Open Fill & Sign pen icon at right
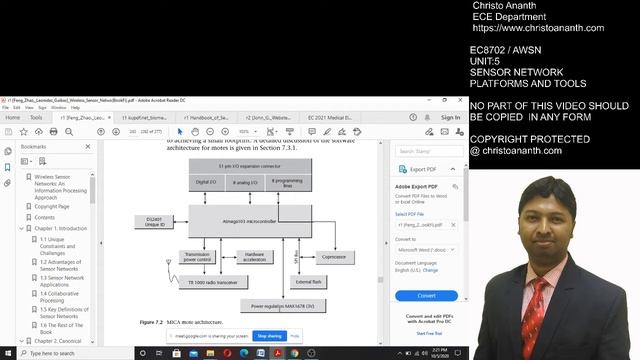Viewport: 640px width, 360px height. (x=429, y=131)
